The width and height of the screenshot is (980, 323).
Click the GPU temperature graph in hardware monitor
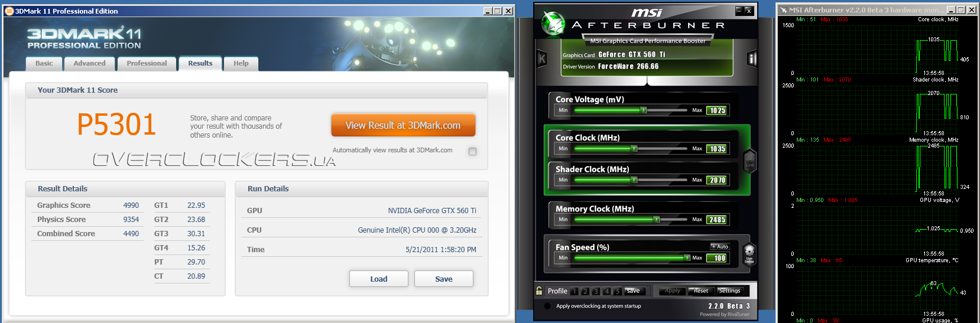point(878,290)
